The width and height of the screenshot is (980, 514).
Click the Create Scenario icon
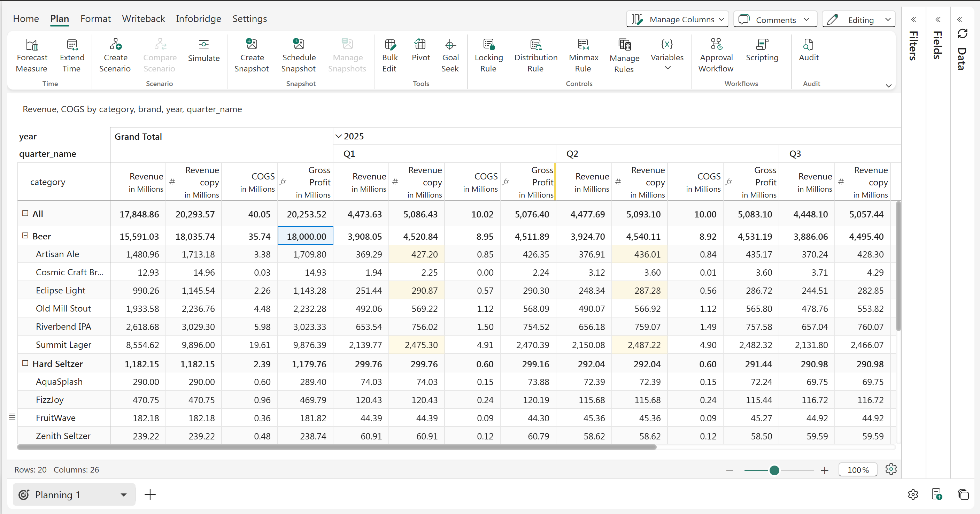(x=115, y=45)
